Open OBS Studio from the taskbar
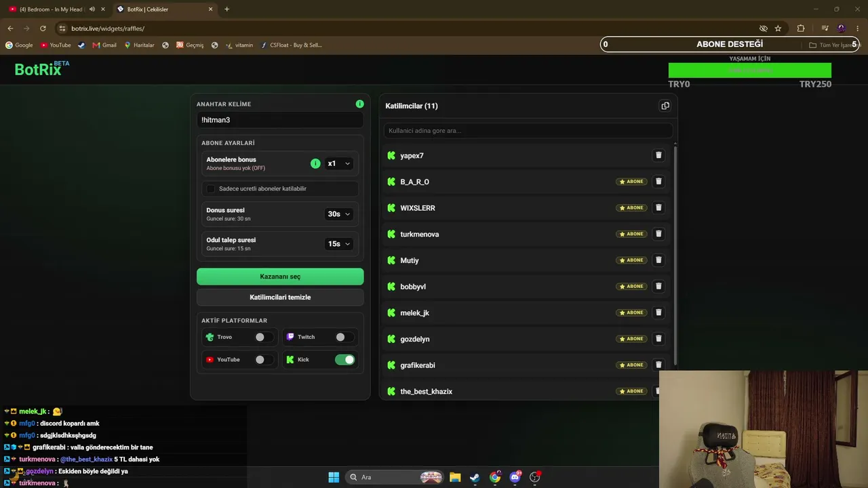 click(535, 477)
